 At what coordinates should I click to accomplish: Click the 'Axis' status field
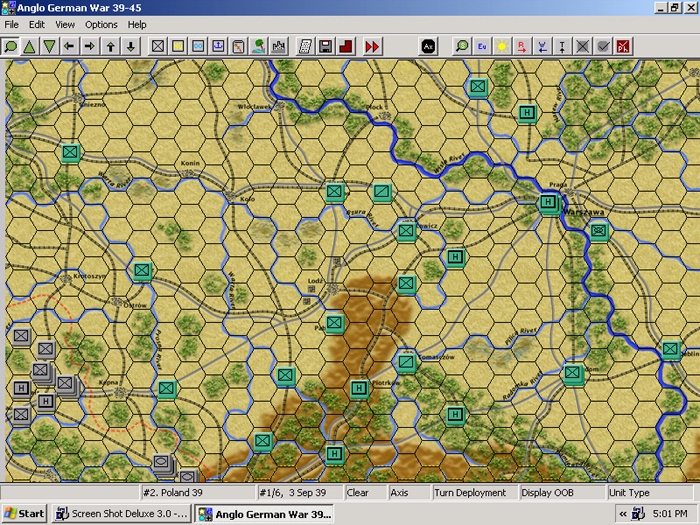point(409,492)
